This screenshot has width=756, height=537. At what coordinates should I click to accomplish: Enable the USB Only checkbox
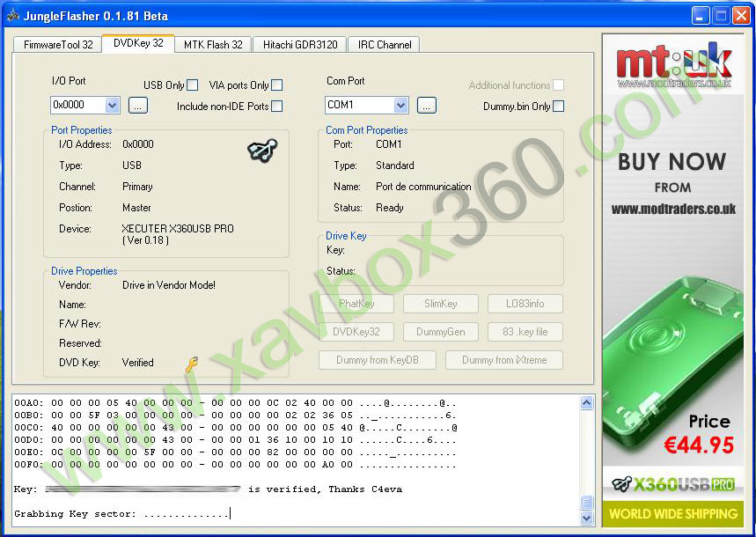point(193,85)
